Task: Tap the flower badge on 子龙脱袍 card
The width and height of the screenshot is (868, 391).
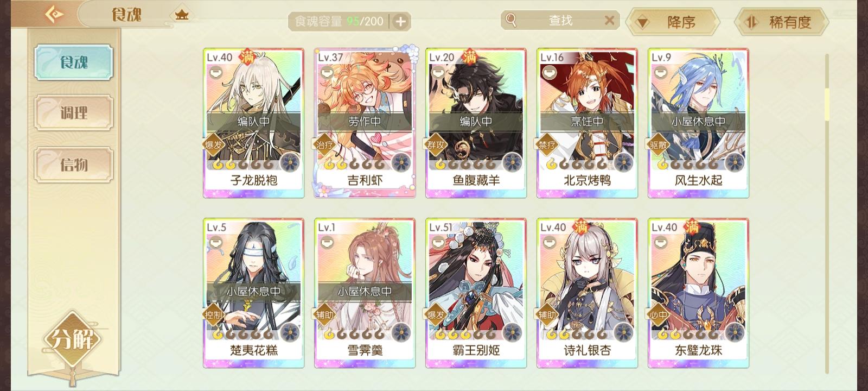Action: 290,162
